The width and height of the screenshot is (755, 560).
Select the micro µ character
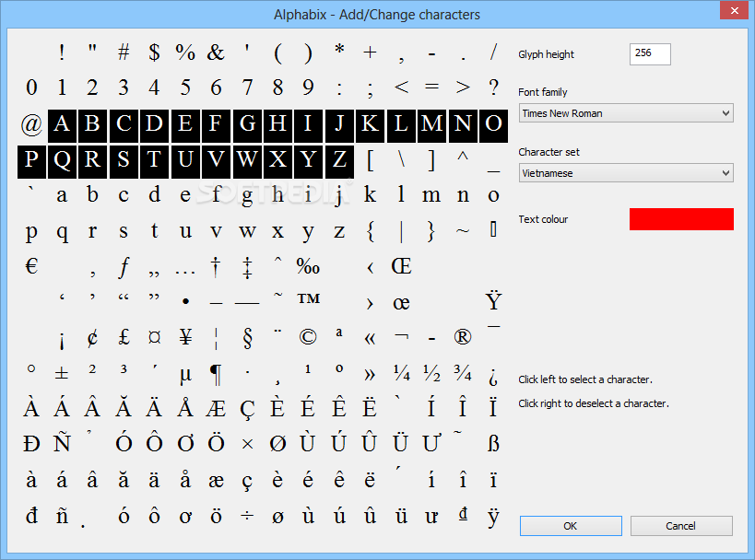click(x=185, y=376)
